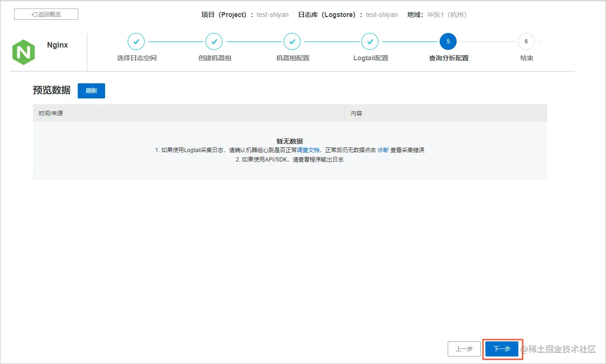
Task: Click the 结束 step label
Action: point(527,58)
